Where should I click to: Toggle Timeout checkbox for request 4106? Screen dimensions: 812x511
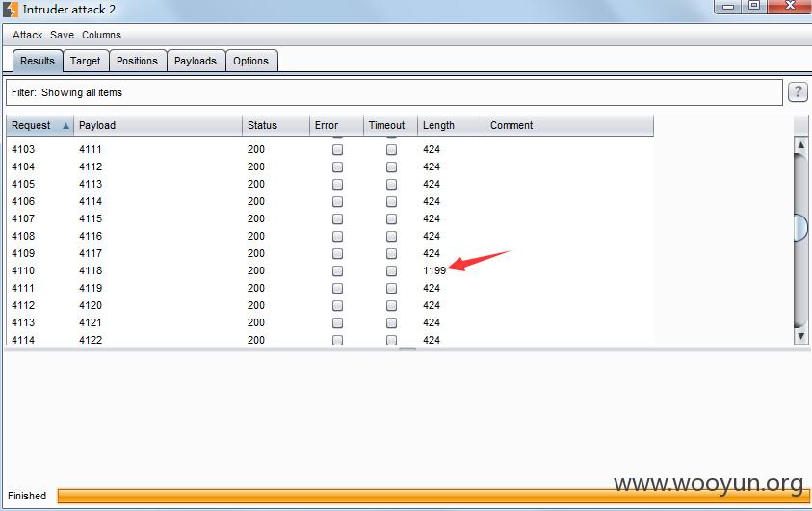pos(391,201)
